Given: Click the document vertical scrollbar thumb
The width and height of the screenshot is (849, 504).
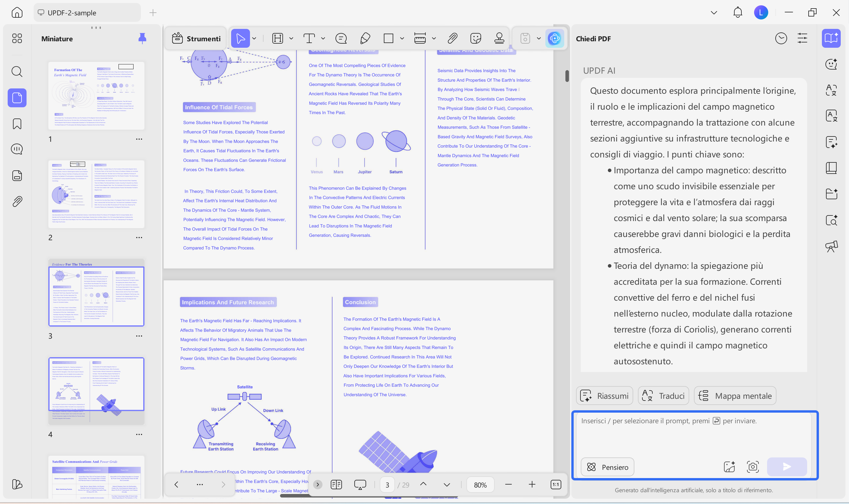Looking at the screenshot, I should point(567,76).
